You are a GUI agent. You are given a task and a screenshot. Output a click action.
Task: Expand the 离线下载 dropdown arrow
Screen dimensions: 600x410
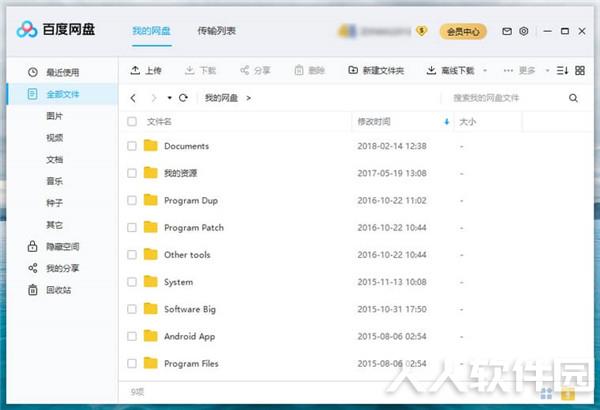pyautogui.click(x=485, y=70)
